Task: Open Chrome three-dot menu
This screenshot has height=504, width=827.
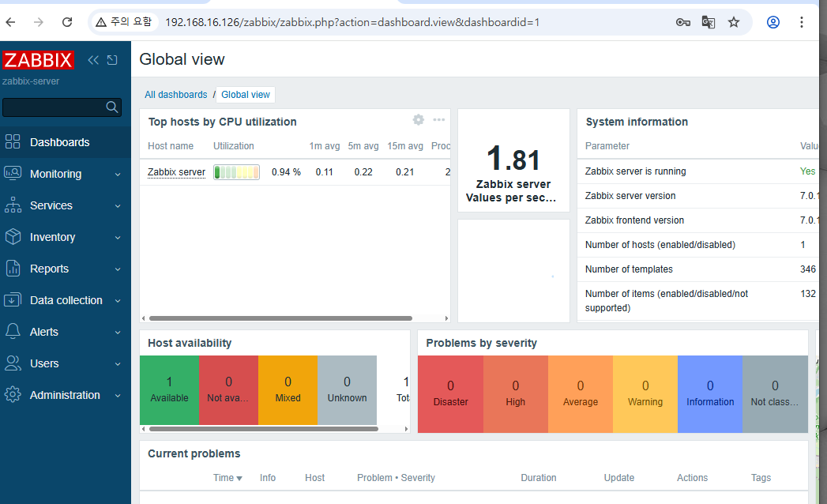Action: (802, 22)
